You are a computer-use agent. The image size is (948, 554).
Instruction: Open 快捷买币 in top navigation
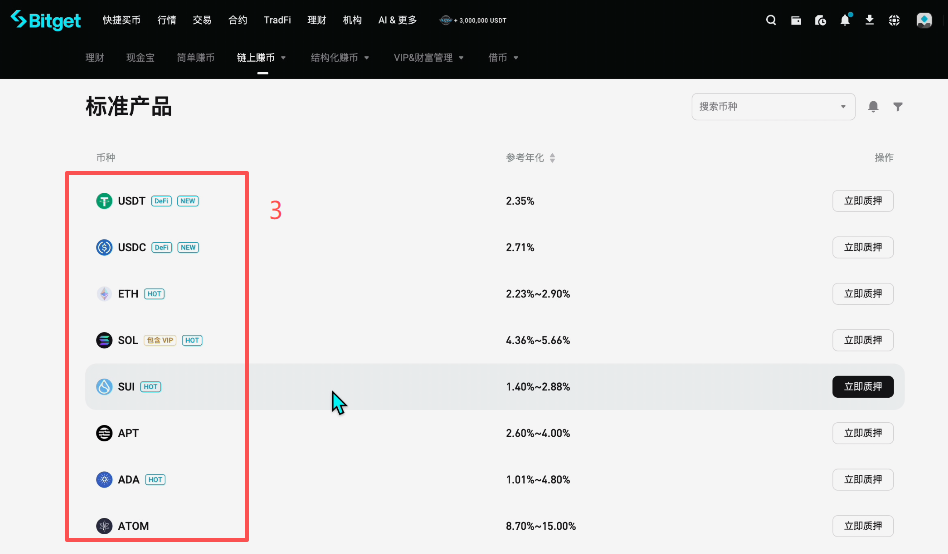pyautogui.click(x=122, y=20)
